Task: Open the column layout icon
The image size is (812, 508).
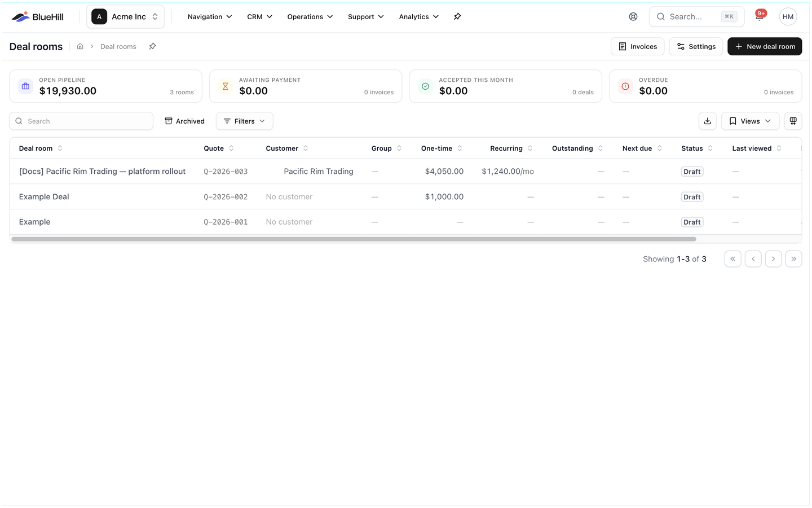Action: click(x=793, y=121)
